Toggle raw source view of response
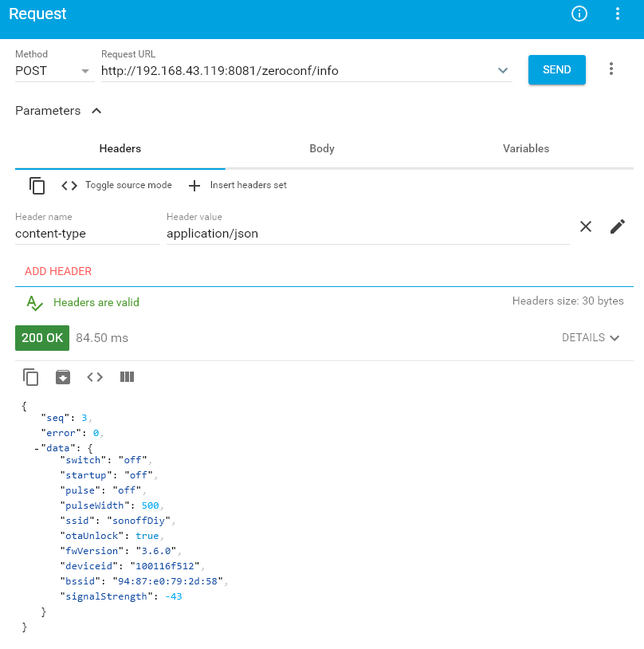 coord(95,377)
